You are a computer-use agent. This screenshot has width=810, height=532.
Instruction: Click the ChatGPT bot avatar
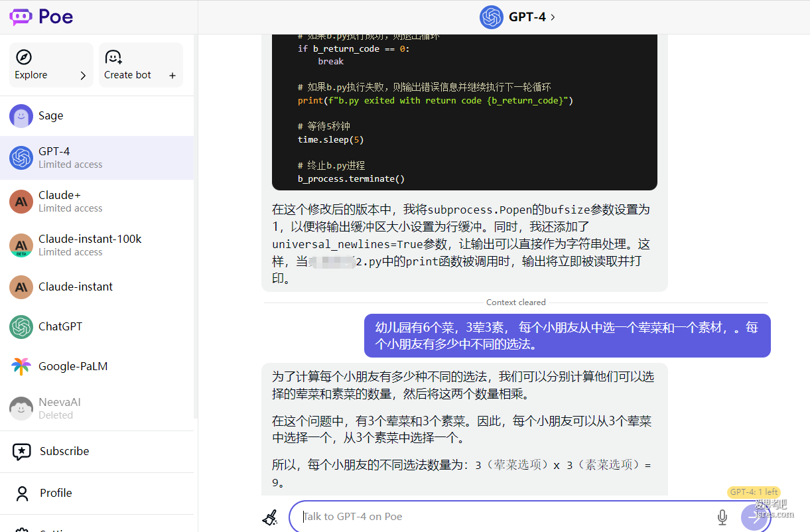click(21, 326)
